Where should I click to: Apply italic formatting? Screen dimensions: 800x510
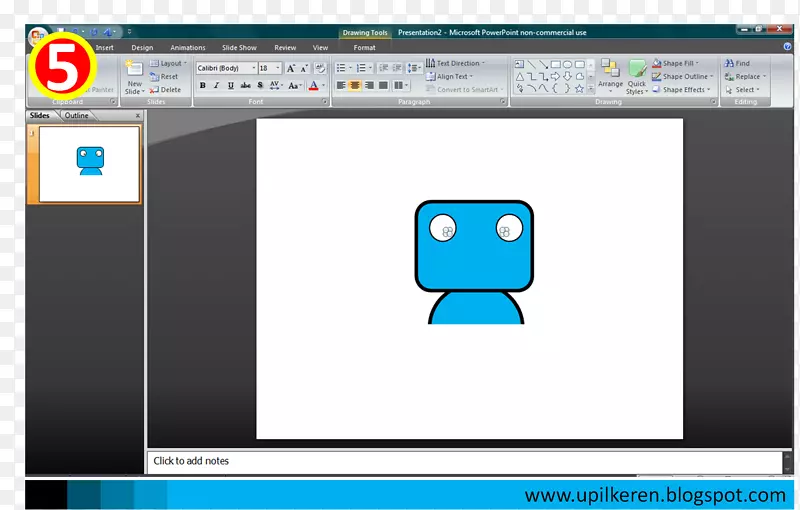[x=216, y=86]
